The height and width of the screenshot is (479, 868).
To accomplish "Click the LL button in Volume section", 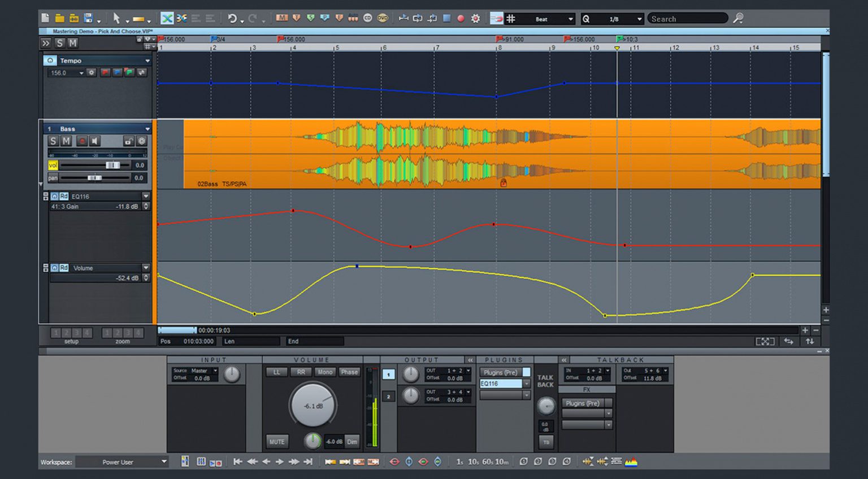I will click(277, 372).
